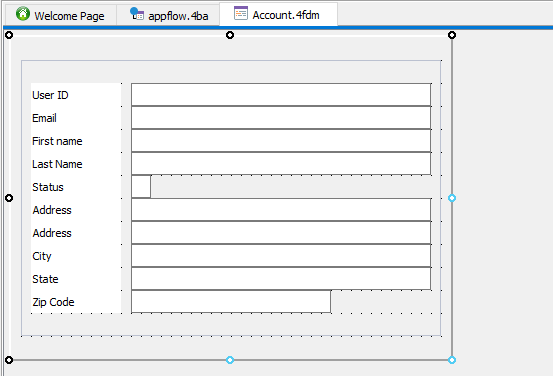Select the Zip Code label
This screenshot has height=376, width=553.
pyautogui.click(x=53, y=302)
